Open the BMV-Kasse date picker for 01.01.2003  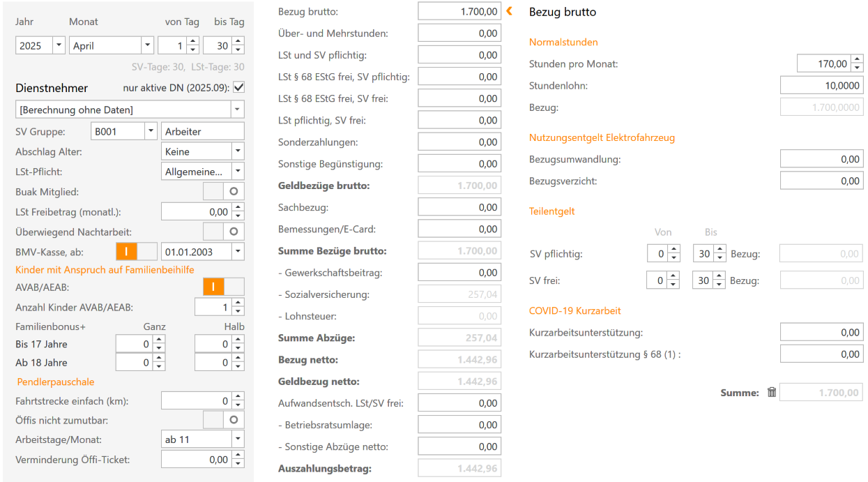click(237, 251)
